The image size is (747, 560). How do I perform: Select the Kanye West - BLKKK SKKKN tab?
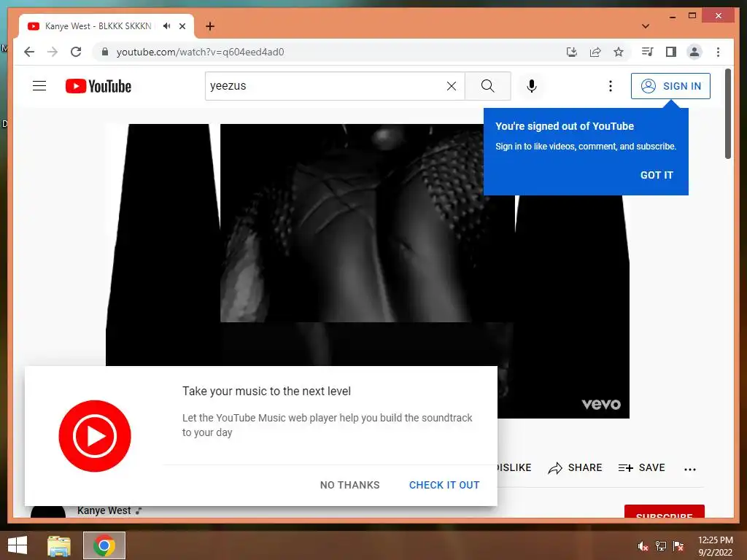(98, 26)
